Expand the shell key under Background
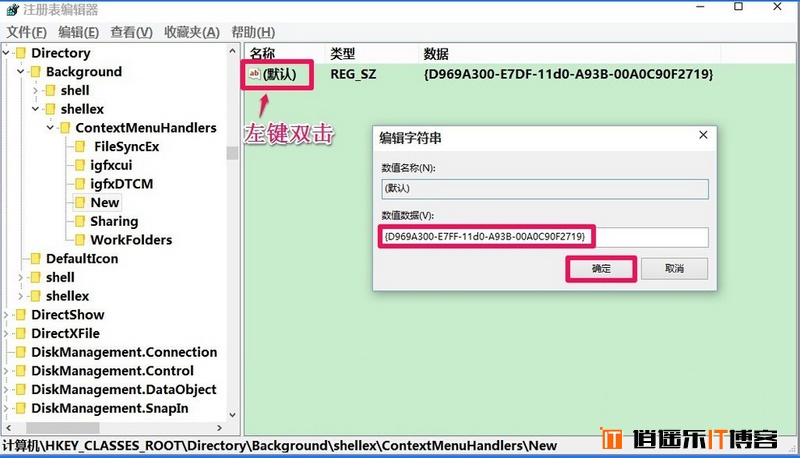The image size is (800, 458). click(35, 90)
